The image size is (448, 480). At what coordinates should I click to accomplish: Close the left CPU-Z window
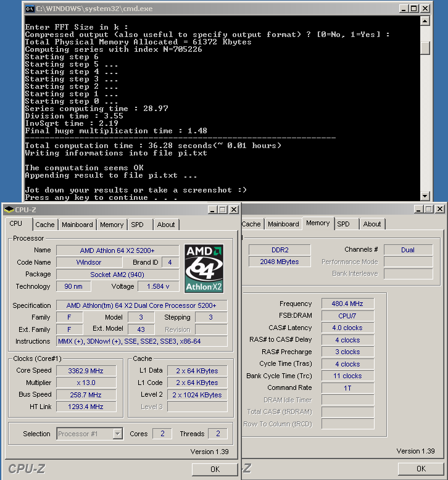pos(234,210)
